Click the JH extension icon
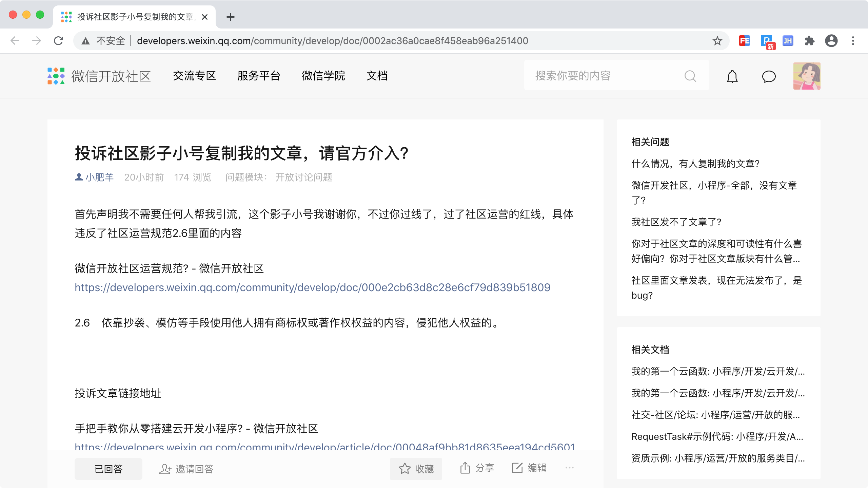This screenshot has width=868, height=488. (788, 41)
